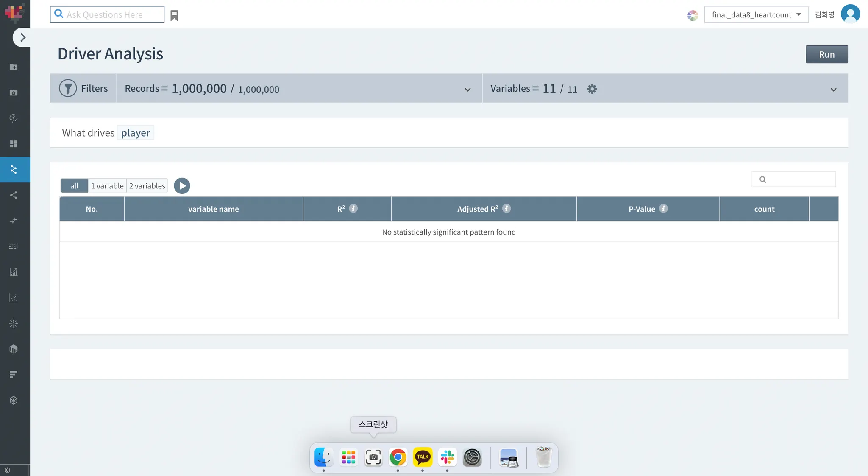The width and height of the screenshot is (868, 476).
Task: Select the 'all' variables filter toggle
Action: coord(74,186)
